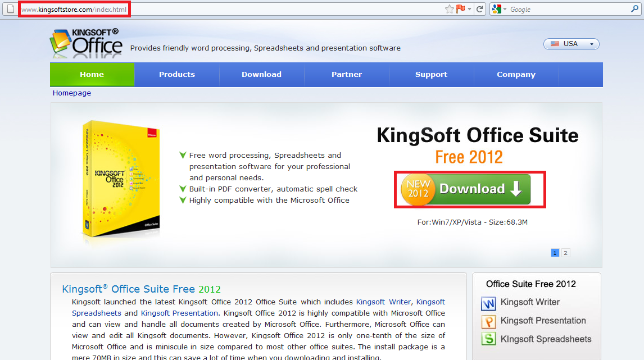The height and width of the screenshot is (360, 644).
Task: Open the Company navigation tab
Action: [516, 74]
